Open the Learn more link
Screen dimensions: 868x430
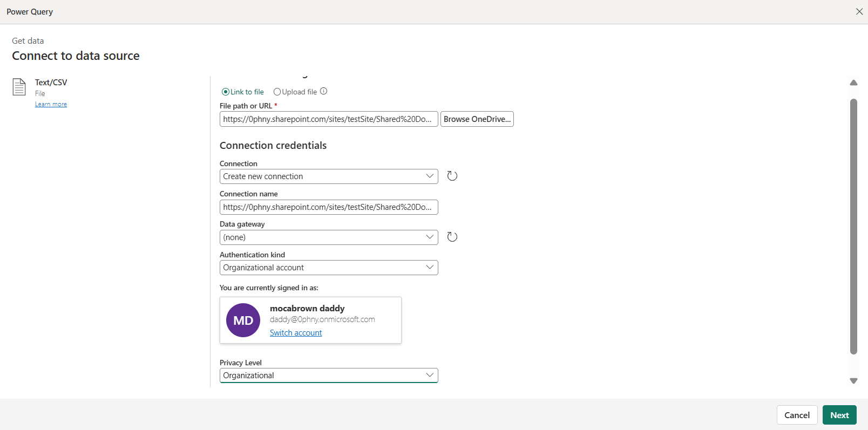coord(51,104)
